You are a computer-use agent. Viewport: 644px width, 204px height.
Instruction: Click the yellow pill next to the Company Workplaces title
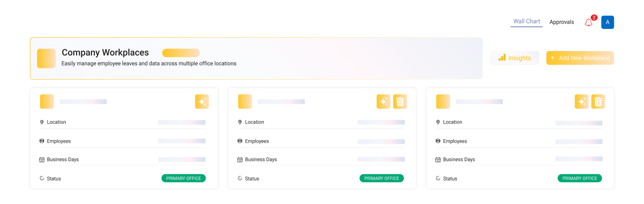click(181, 53)
